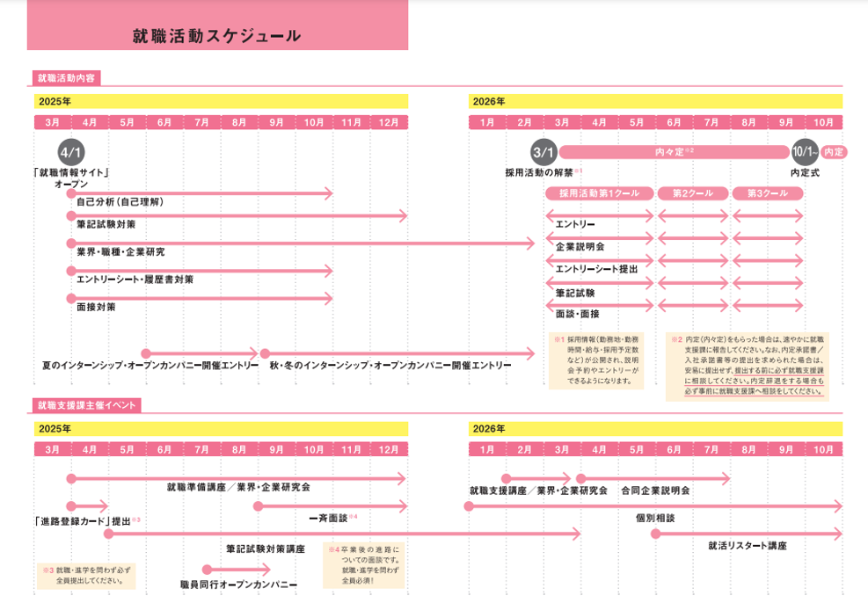Click the 就活リスタート講座 label
Viewport: 868px width, 603px height.
[x=747, y=546]
